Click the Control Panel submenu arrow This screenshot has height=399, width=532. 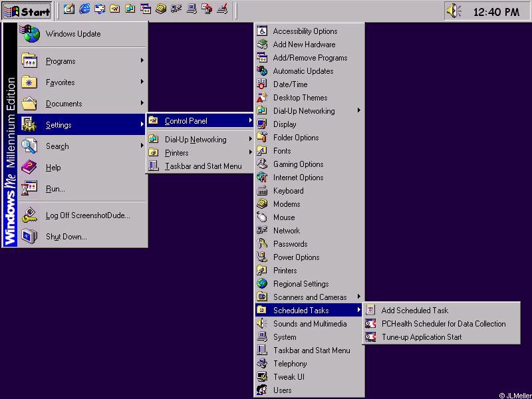click(251, 120)
